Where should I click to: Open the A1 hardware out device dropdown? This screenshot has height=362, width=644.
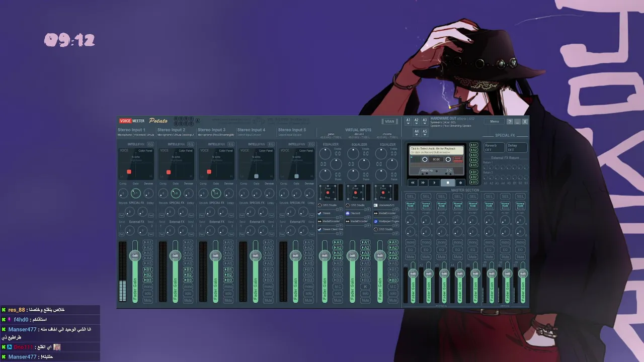(409, 121)
